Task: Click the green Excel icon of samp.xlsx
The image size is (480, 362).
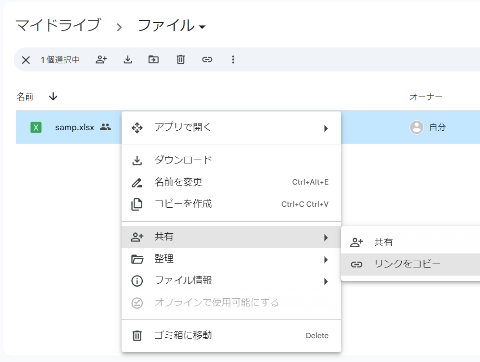Action: pyautogui.click(x=36, y=127)
